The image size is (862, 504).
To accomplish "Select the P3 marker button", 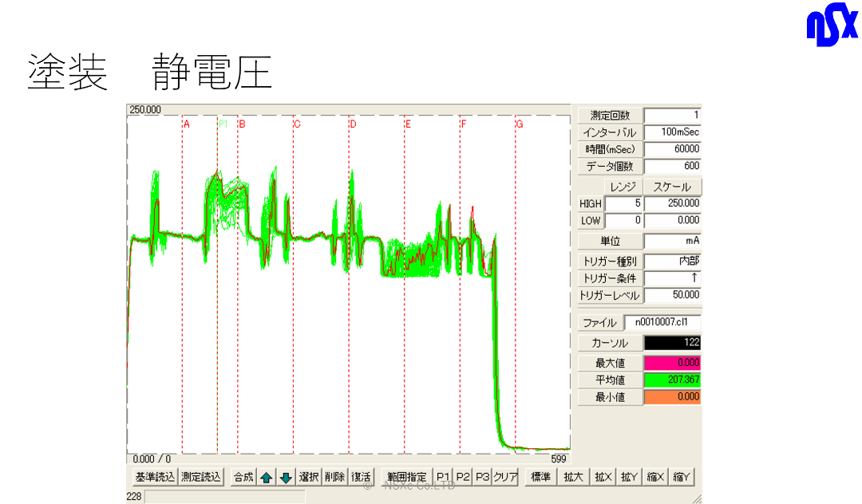I will 482,477.
